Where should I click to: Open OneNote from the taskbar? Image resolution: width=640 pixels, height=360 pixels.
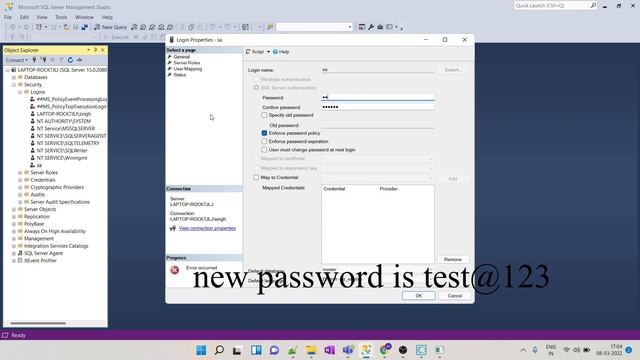click(x=329, y=350)
